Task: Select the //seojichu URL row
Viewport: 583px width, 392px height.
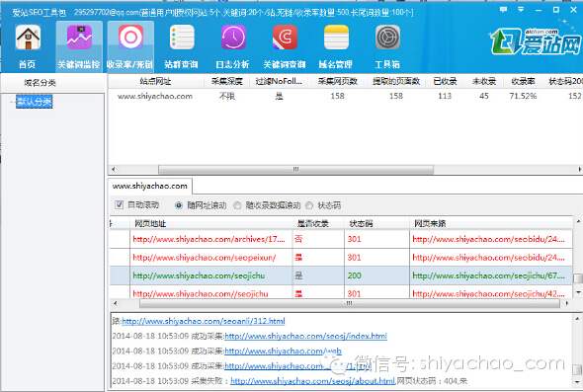Action: (x=341, y=293)
